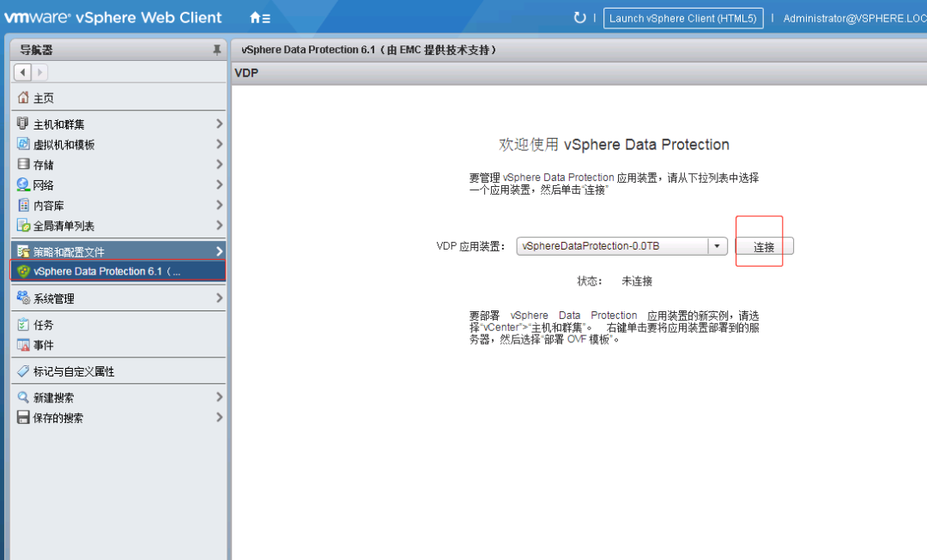Image resolution: width=927 pixels, height=560 pixels.
Task: Expand 内容库 chevron arrow
Action: [x=219, y=205]
